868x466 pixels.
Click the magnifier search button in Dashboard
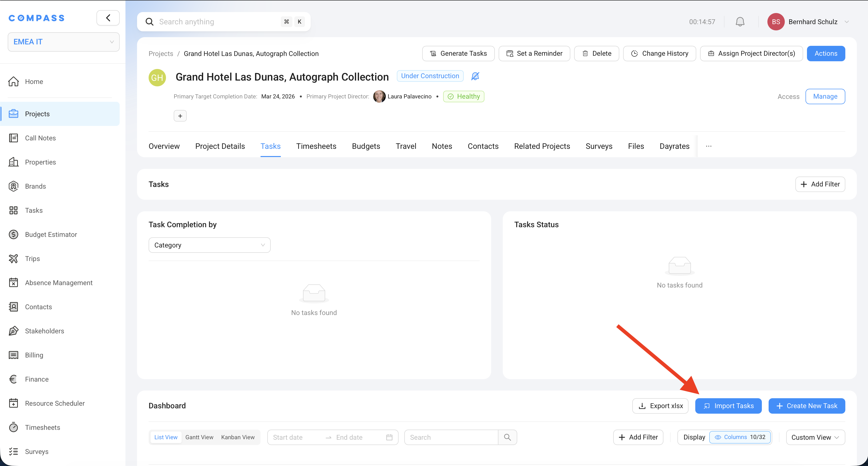[x=507, y=437]
